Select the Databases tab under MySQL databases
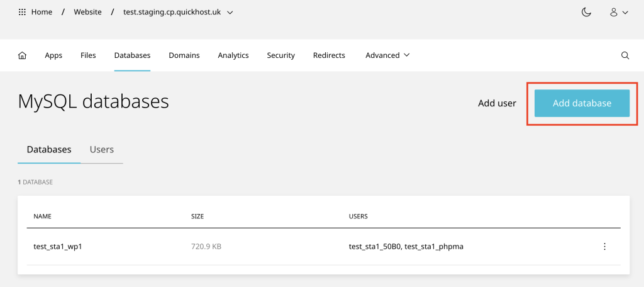 pos(49,149)
